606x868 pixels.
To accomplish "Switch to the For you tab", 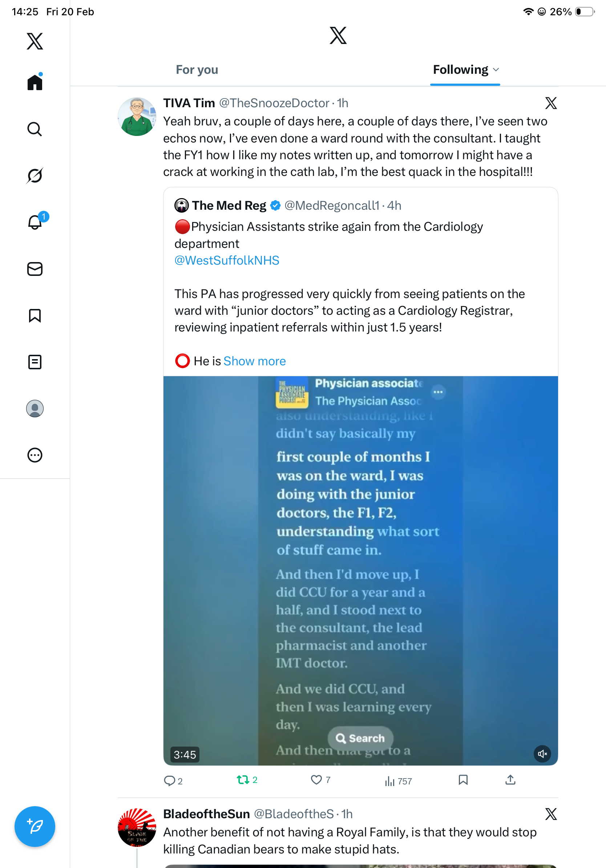I will (197, 70).
